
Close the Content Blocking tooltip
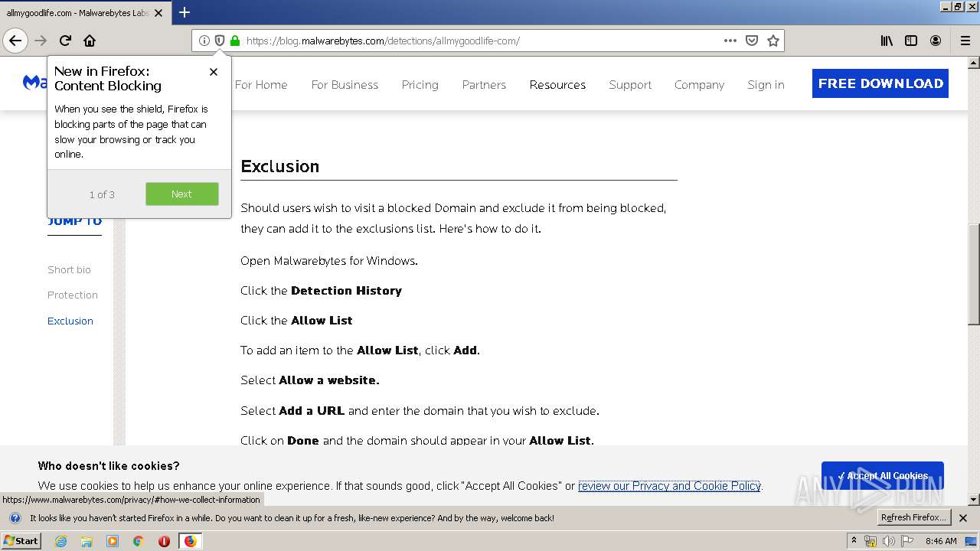tap(214, 72)
